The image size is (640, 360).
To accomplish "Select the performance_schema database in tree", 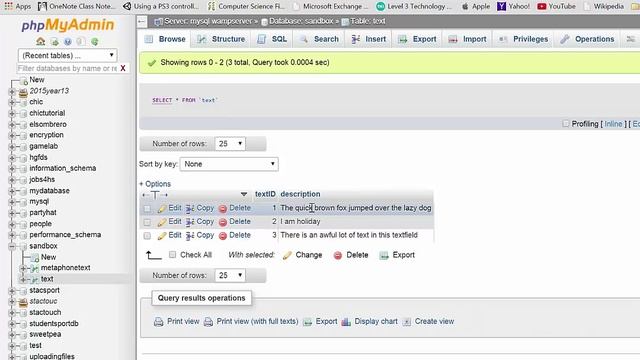I will [65, 235].
